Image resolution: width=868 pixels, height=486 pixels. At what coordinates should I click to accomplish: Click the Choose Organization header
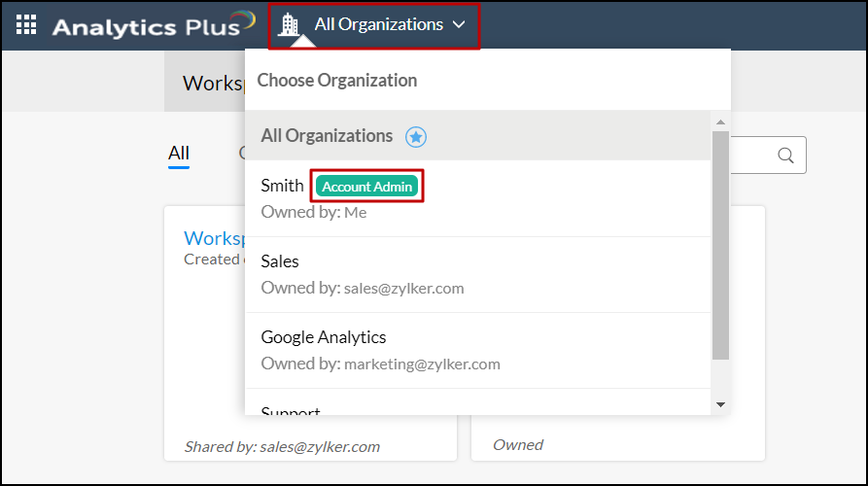pyautogui.click(x=336, y=81)
